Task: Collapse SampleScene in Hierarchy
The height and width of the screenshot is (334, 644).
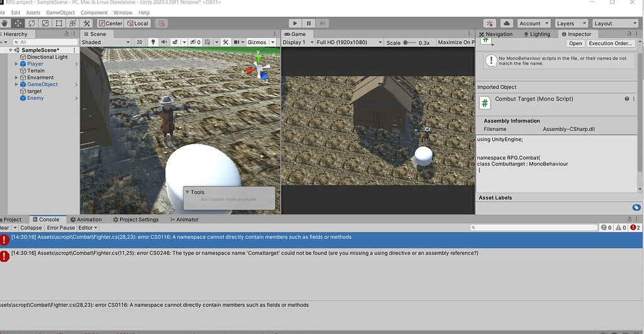Action: (x=10, y=50)
